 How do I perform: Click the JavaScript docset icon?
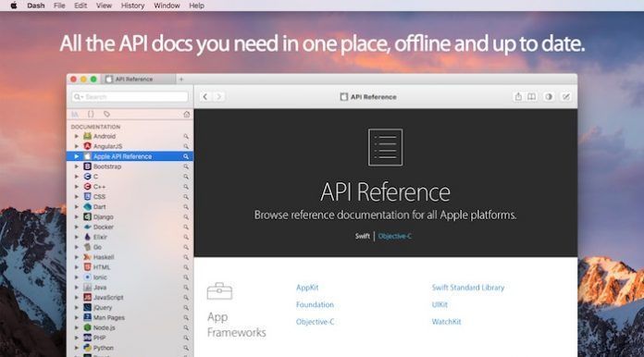[x=88, y=297]
